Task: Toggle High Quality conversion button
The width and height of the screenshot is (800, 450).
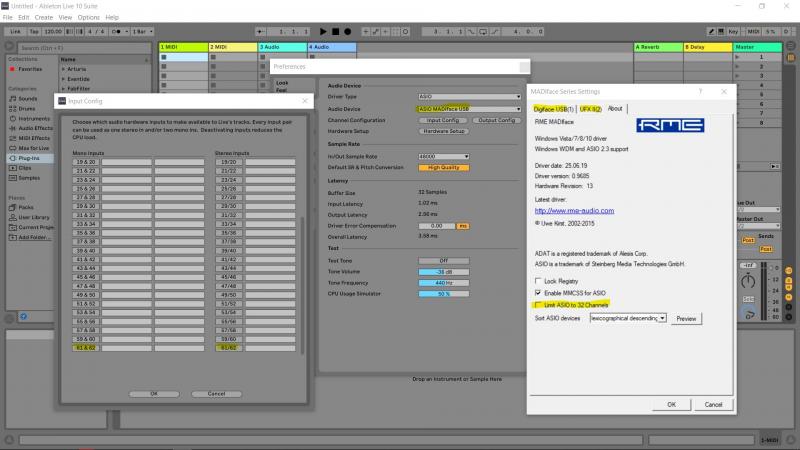Action: click(443, 167)
